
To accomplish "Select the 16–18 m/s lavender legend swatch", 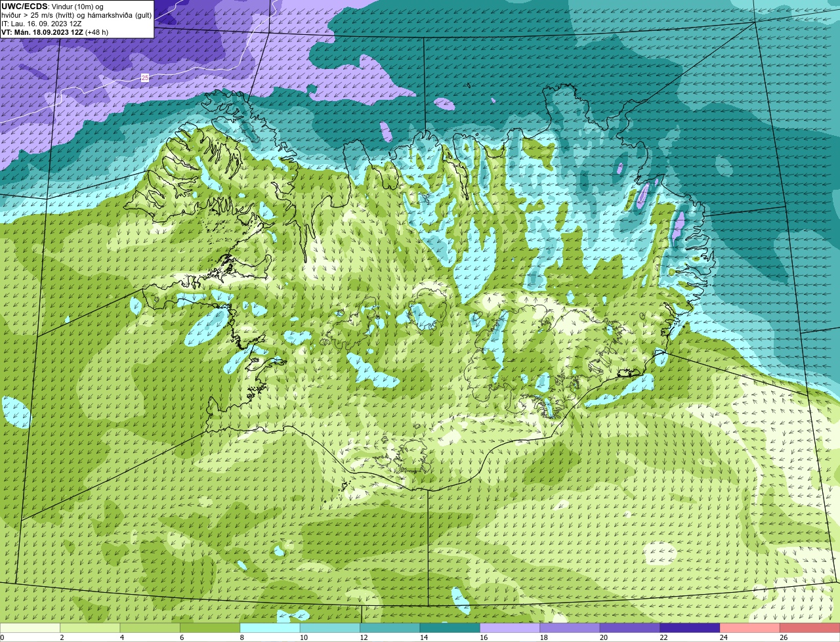I will pos(510,628).
